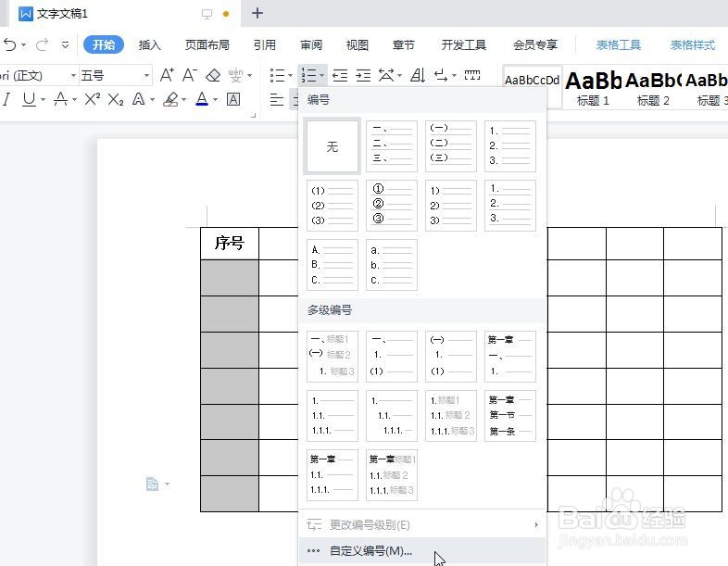Open a new document tab with plus
Screen dimensions: 728x566
coord(257,13)
